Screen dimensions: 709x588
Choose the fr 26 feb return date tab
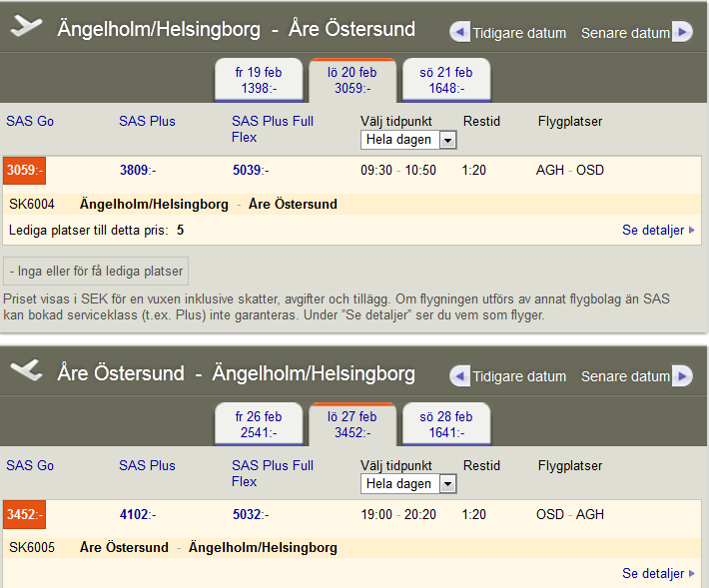pos(259,424)
